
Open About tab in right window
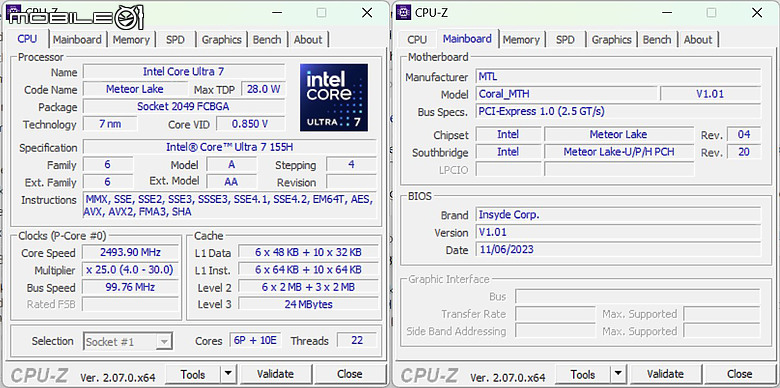[x=698, y=40]
